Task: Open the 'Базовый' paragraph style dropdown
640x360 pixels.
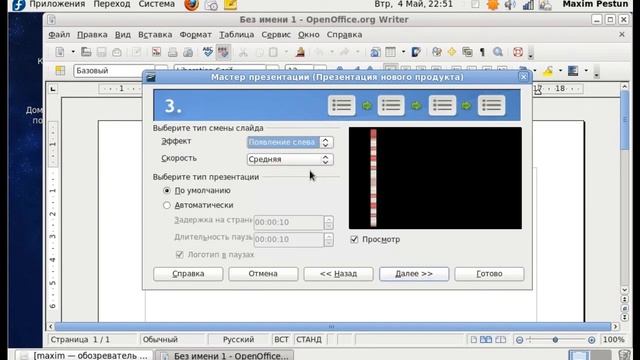Action: click(161, 71)
